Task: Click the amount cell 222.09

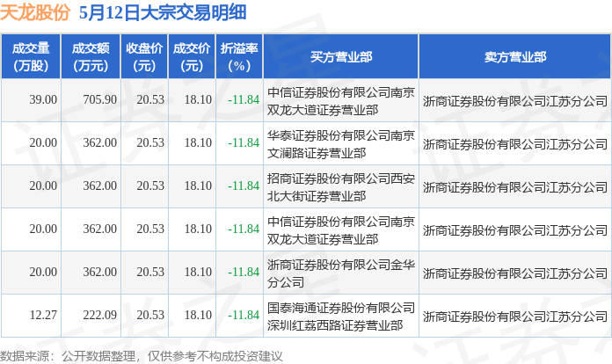Action: (99, 316)
